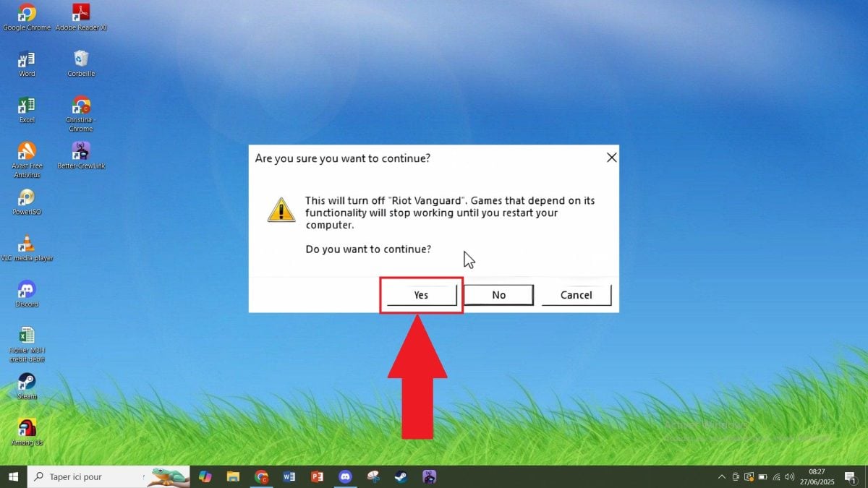
Task: Select the VLC media player icon
Action: (x=27, y=244)
